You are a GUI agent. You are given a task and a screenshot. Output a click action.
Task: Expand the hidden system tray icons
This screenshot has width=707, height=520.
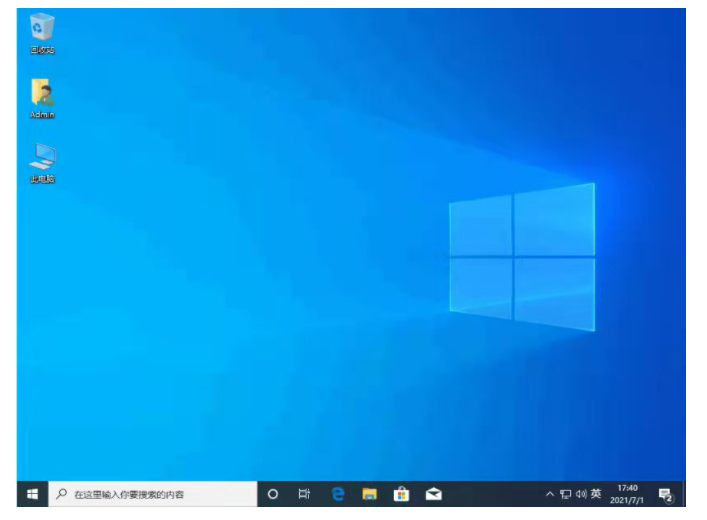point(549,494)
